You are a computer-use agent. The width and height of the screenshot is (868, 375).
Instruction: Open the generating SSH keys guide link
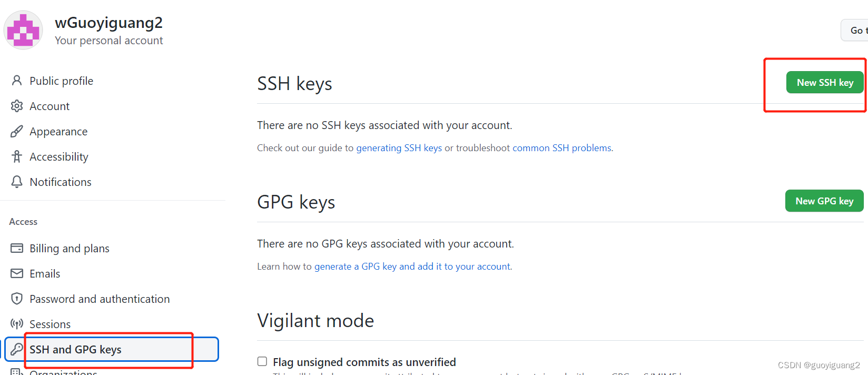pyautogui.click(x=399, y=148)
